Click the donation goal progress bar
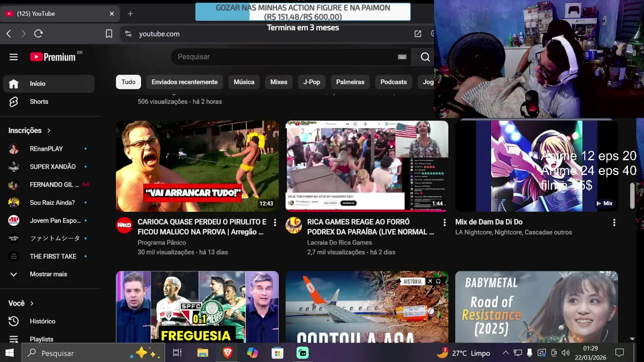 pyautogui.click(x=303, y=12)
